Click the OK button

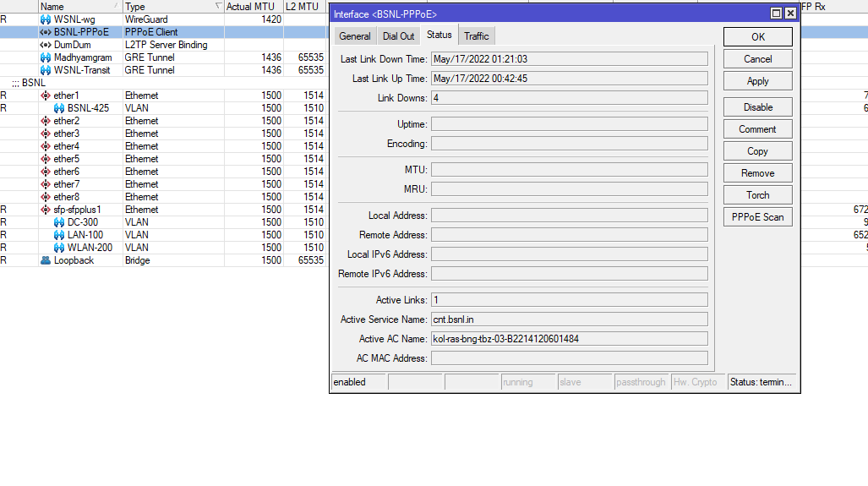tap(758, 37)
